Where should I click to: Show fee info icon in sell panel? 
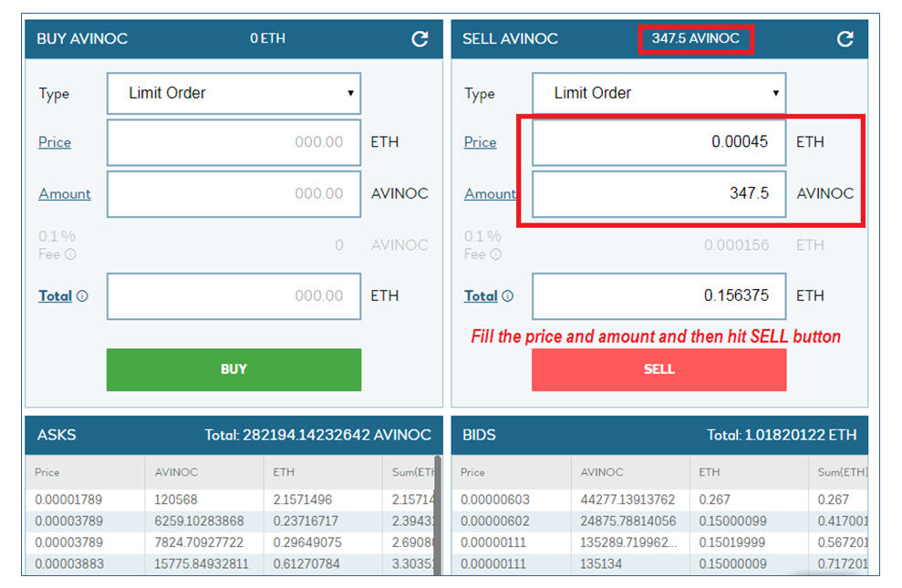point(496,254)
